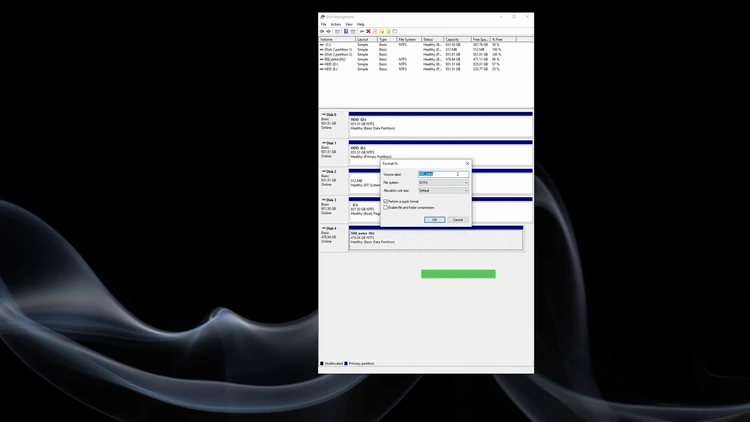Click the drive icon of 500_extra (H:) row
The height and width of the screenshot is (422, 750).
(x=321, y=59)
